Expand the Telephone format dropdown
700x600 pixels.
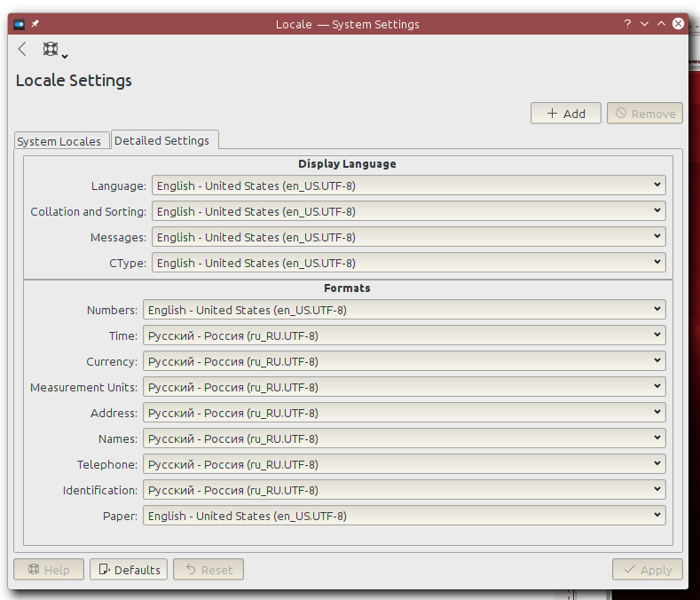coord(404,464)
